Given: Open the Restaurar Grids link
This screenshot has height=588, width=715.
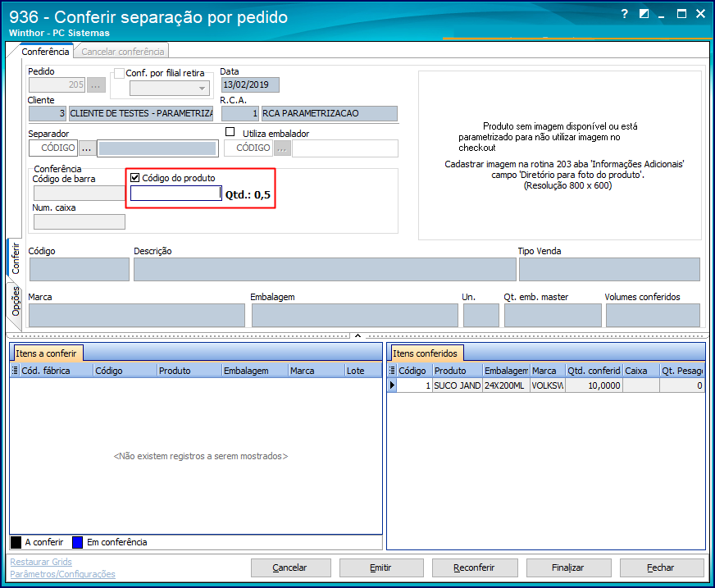Looking at the screenshot, I should tap(41, 562).
